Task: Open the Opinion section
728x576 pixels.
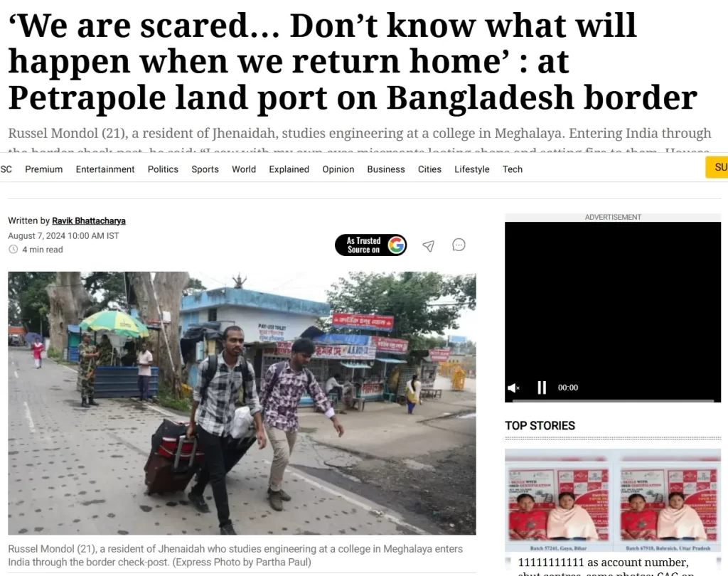Action: pos(338,169)
